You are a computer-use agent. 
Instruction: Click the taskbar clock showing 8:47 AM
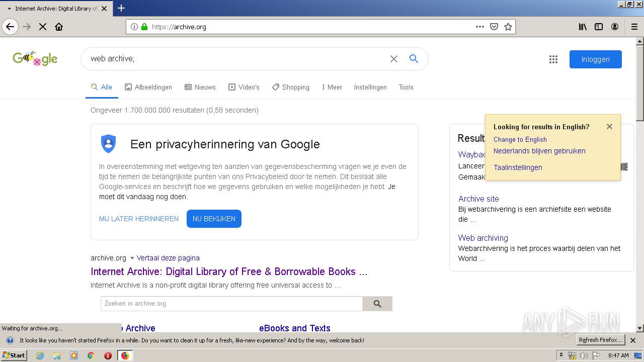pyautogui.click(x=618, y=355)
